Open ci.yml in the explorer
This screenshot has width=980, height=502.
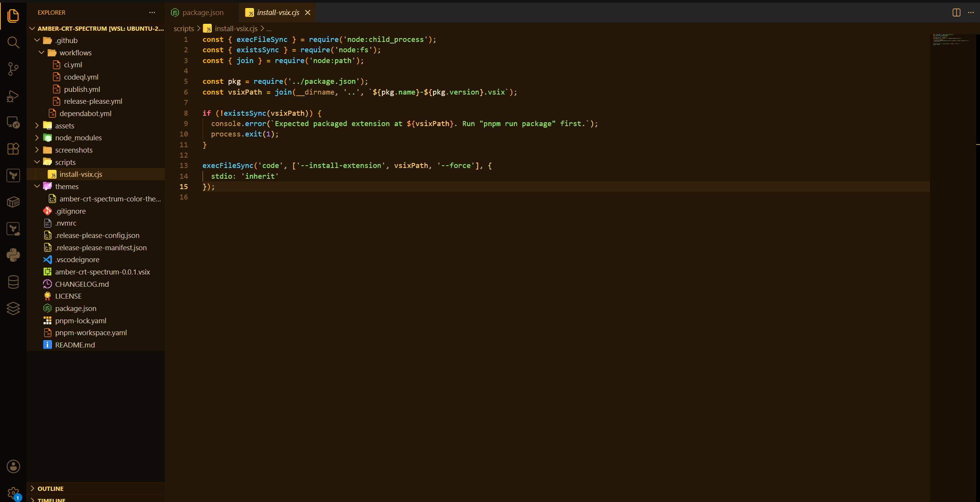tap(96, 65)
